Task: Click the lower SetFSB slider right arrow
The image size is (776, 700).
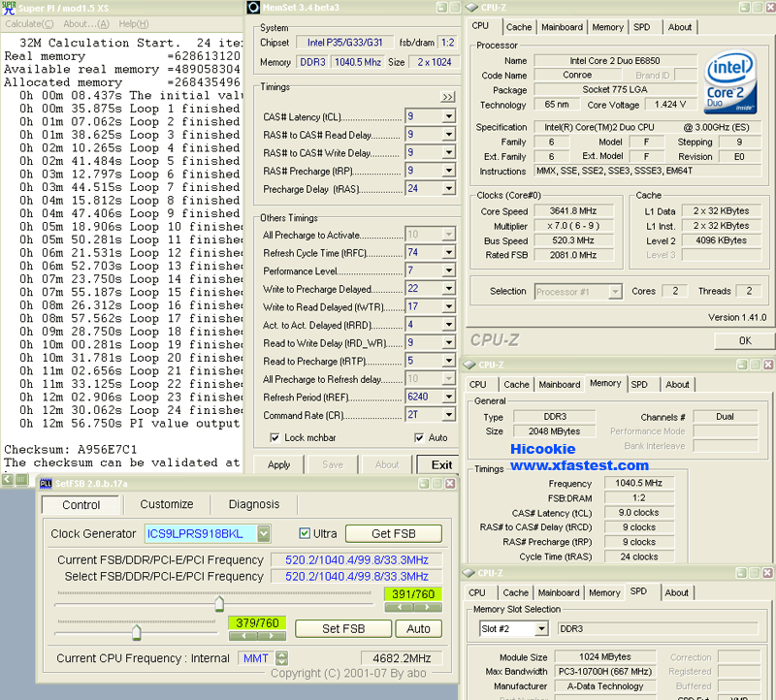Action: coord(272,636)
